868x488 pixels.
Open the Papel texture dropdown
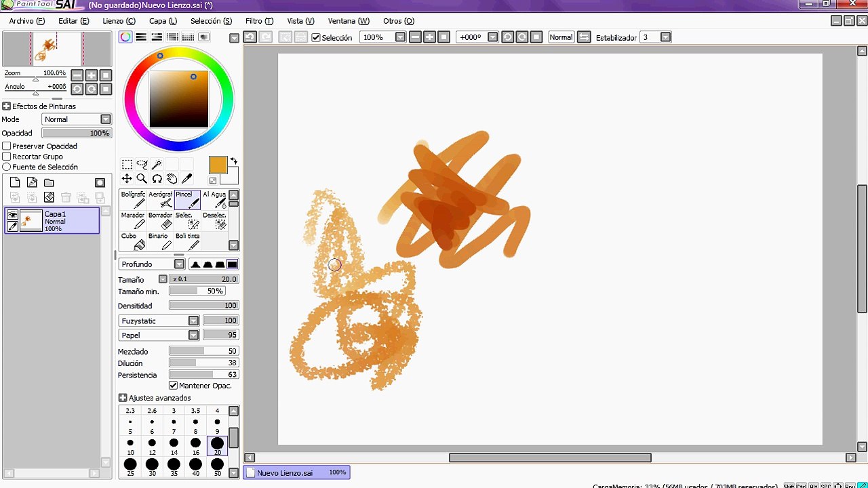coord(193,335)
